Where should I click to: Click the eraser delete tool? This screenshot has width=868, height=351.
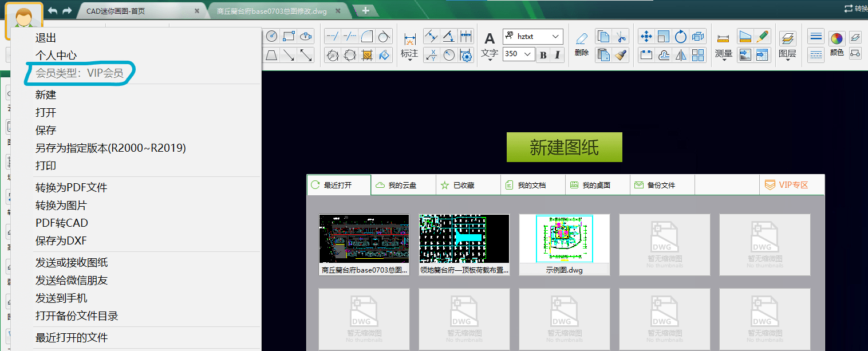582,39
